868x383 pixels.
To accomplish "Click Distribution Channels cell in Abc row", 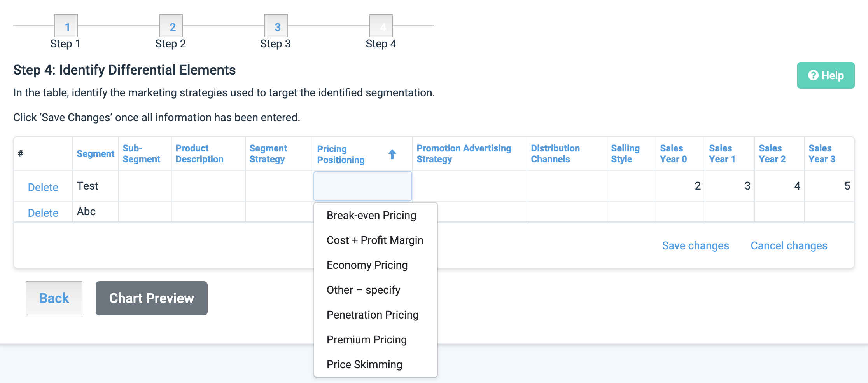I will pos(567,212).
